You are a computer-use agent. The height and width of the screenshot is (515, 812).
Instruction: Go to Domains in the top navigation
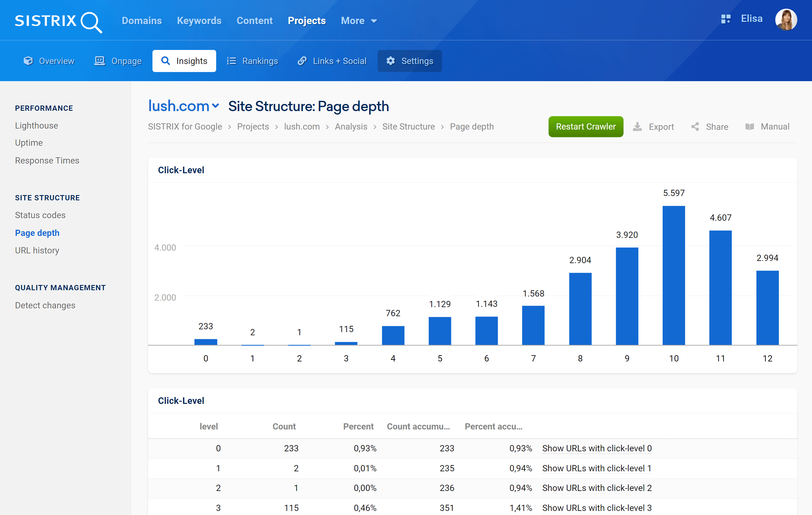[x=141, y=21]
